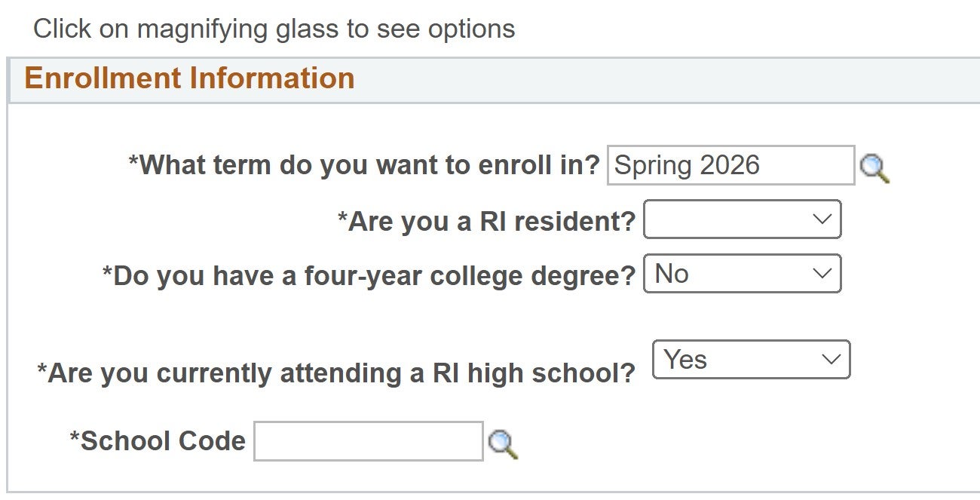Select the four-year college degree question label
The height and width of the screenshot is (500, 980).
pos(369,276)
